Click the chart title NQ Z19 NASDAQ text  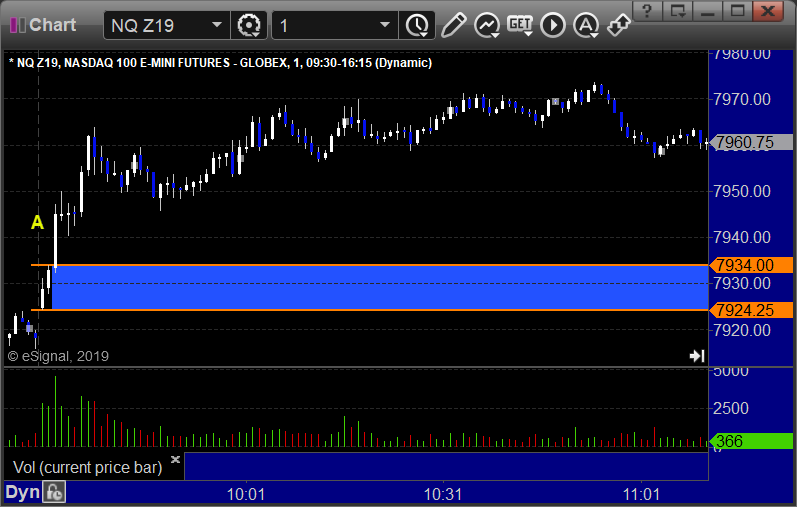(x=221, y=63)
